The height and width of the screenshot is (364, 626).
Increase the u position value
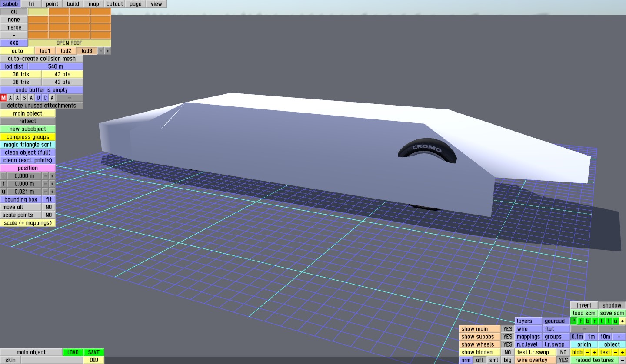click(x=52, y=192)
